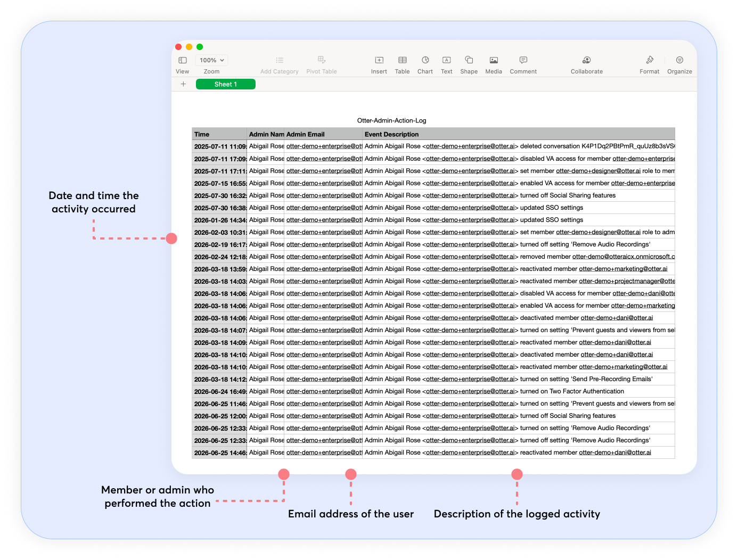This screenshot has width=738, height=560.
Task: Select time cell 2026-06-25 12:00
Action: pyautogui.click(x=219, y=416)
